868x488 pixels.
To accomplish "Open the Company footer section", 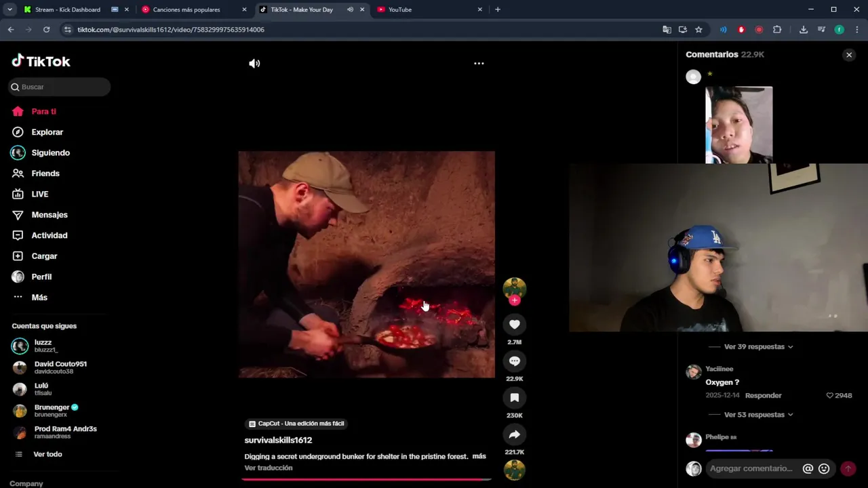I will 26,483.
